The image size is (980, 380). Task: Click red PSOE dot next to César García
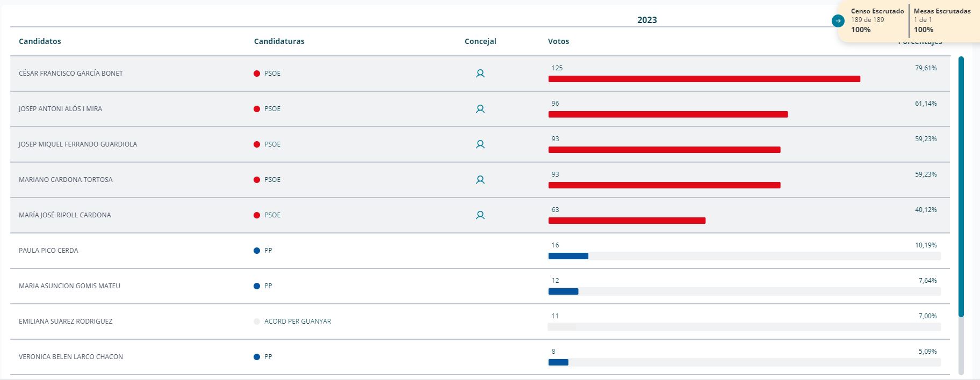pyautogui.click(x=257, y=74)
